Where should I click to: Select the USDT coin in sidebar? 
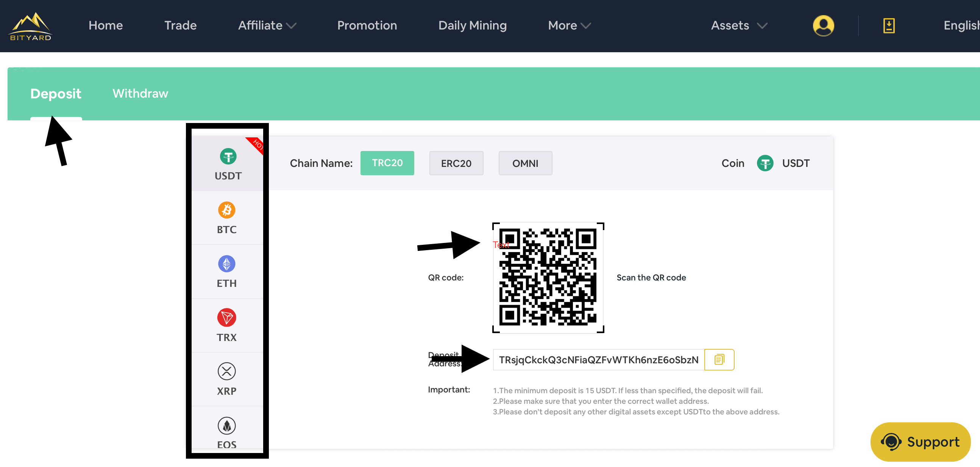[228, 164]
